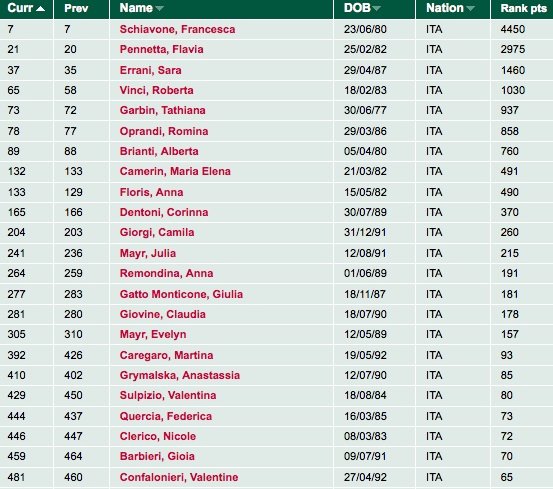Open Confalonieri, Valentine player link
Image resolution: width=553 pixels, height=489 pixels.
[179, 477]
